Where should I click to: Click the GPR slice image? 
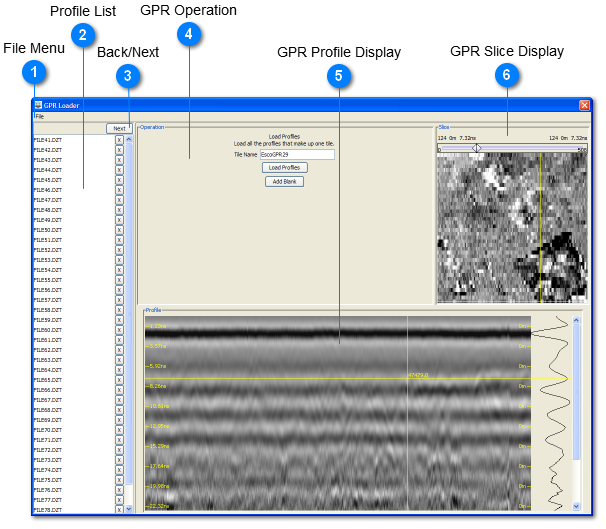(x=512, y=228)
